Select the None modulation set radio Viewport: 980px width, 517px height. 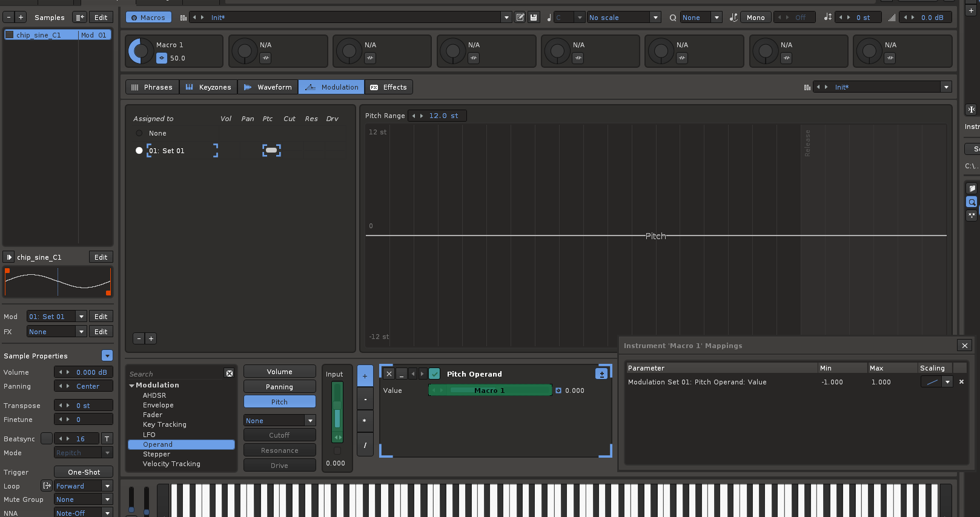pyautogui.click(x=139, y=133)
